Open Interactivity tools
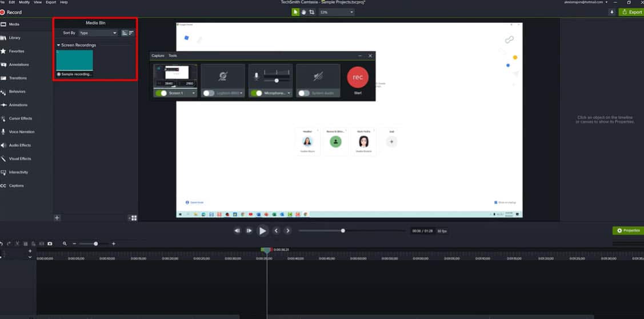 18,172
